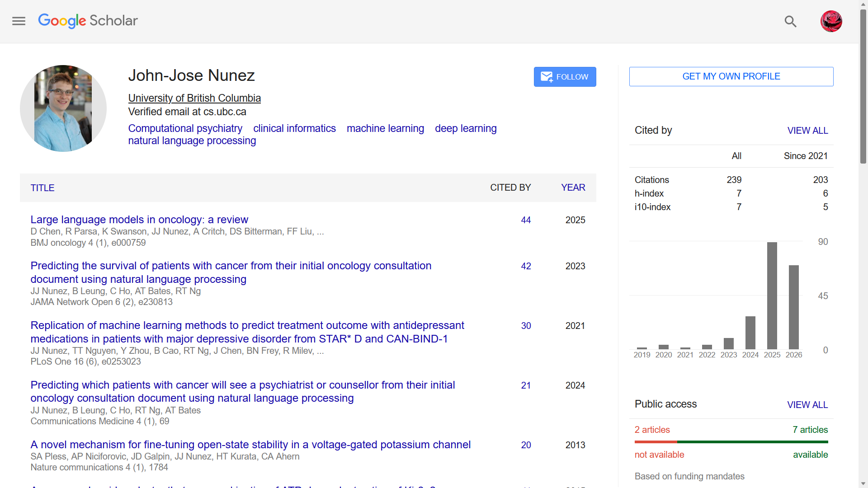
Task: Click GET MY OWN PROFILE button
Action: pyautogui.click(x=731, y=76)
